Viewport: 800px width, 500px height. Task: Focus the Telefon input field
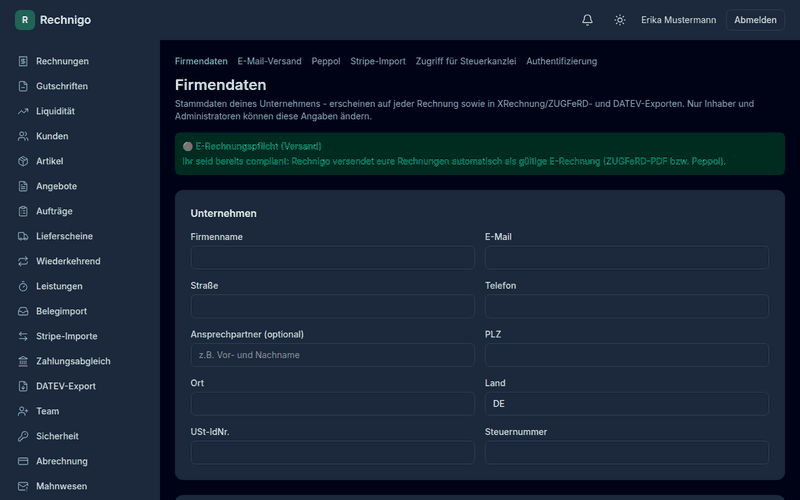click(x=627, y=306)
